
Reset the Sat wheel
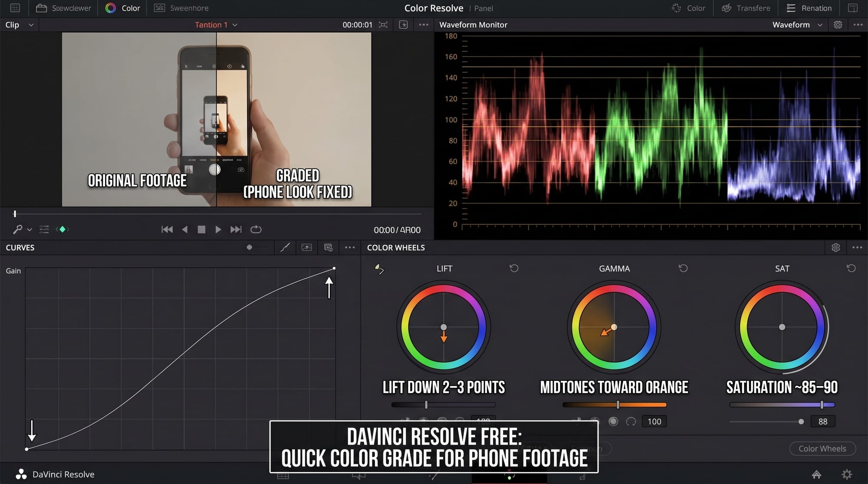pos(851,268)
